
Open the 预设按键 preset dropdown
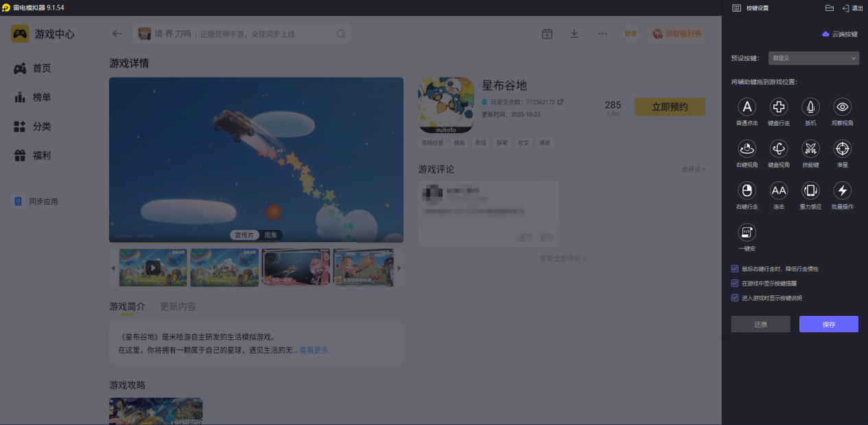[813, 58]
